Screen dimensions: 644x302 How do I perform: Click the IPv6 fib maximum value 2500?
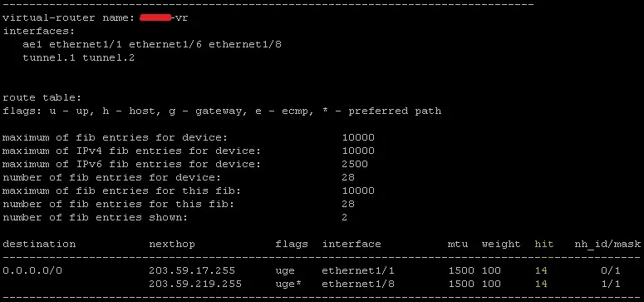(x=355, y=164)
